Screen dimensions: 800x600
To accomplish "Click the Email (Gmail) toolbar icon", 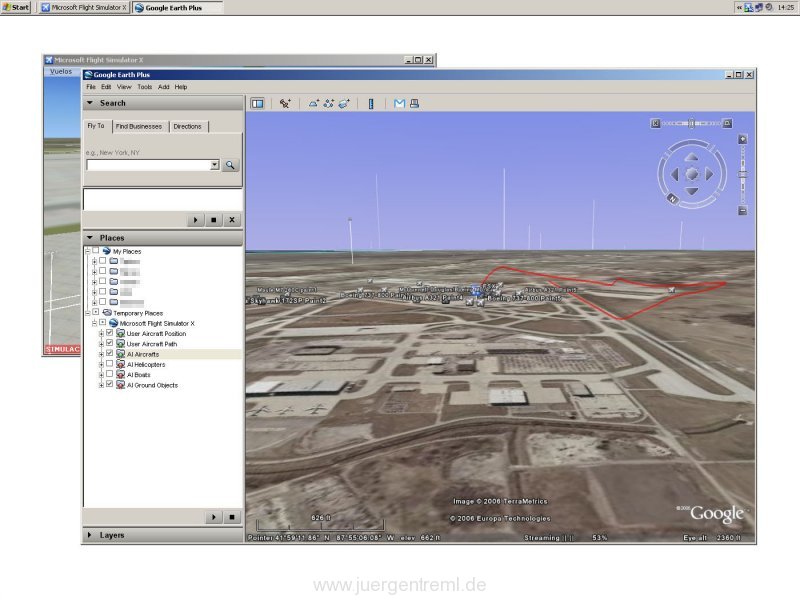I will pyautogui.click(x=399, y=104).
